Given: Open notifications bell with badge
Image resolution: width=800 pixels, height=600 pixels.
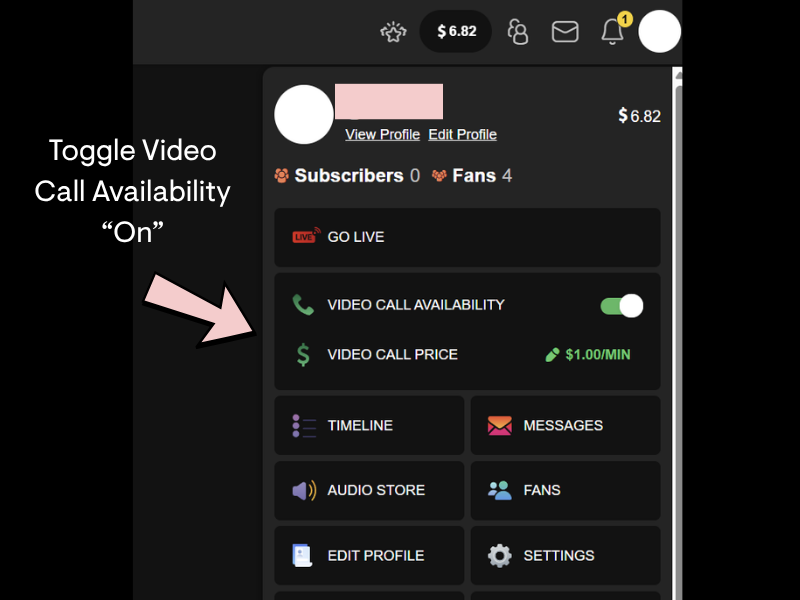Looking at the screenshot, I should tap(615, 30).
